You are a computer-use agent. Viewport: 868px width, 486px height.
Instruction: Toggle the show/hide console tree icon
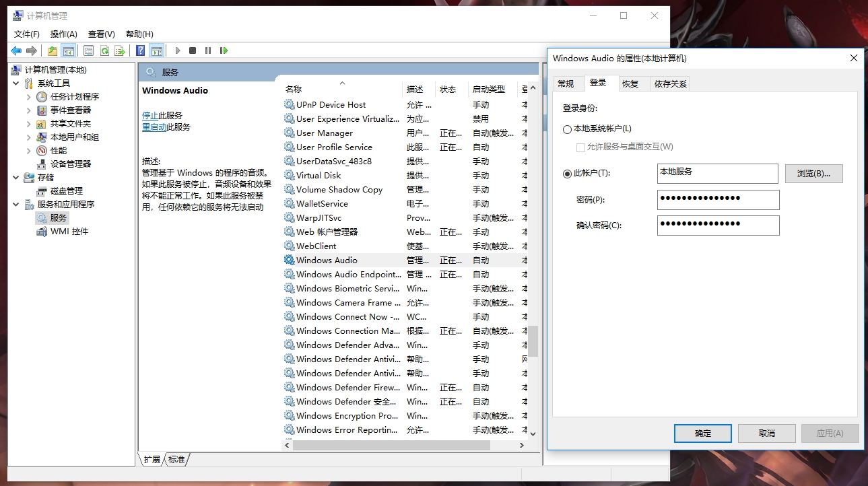click(x=68, y=50)
